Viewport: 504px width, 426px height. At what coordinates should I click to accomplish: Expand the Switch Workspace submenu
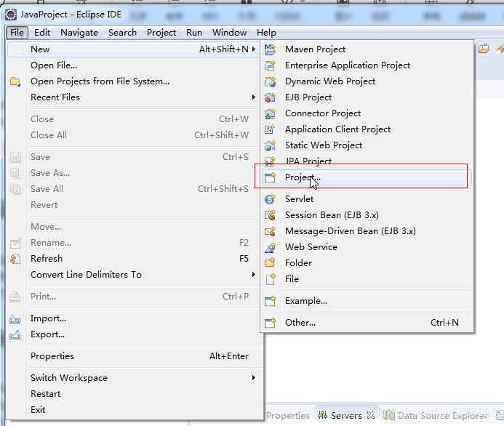(254, 378)
